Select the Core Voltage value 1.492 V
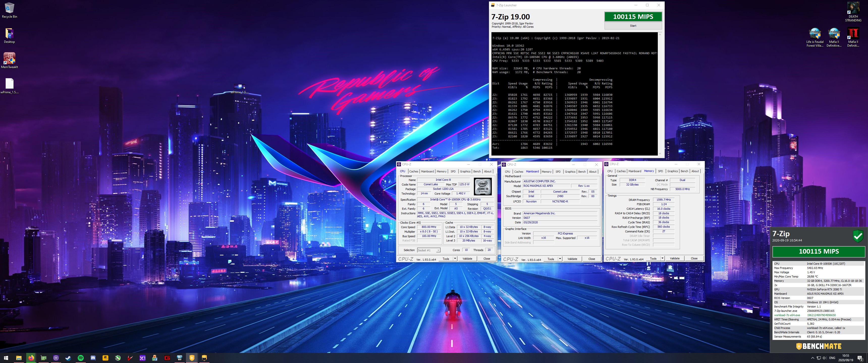Viewport: 868px width, 363px height. point(460,194)
